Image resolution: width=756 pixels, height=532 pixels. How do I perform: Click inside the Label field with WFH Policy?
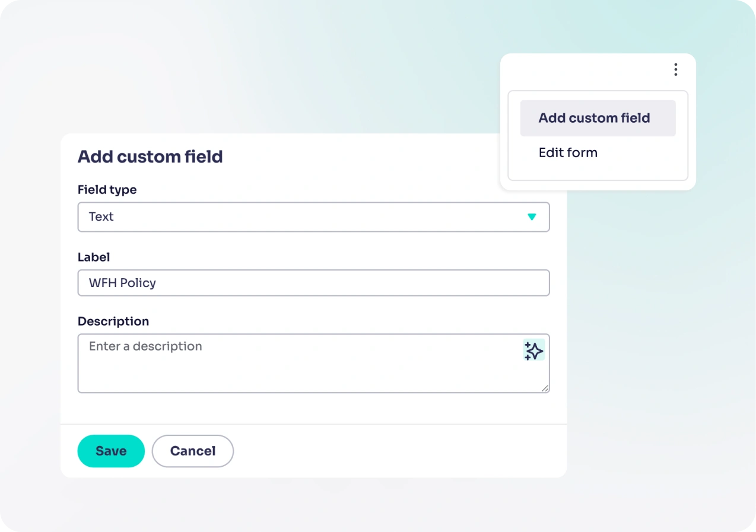(x=313, y=283)
